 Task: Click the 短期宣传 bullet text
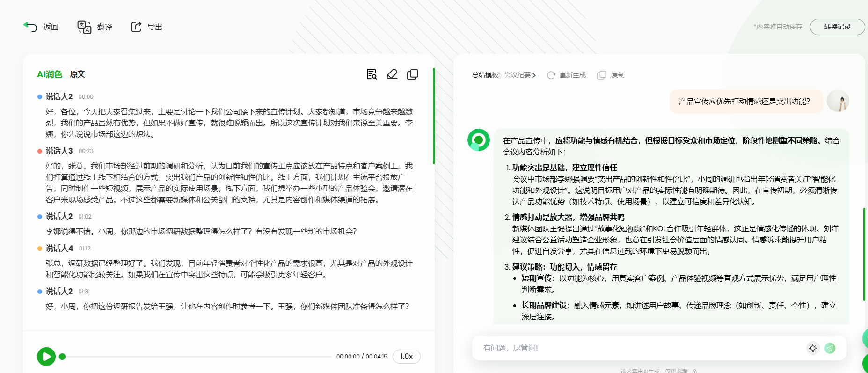(x=678, y=284)
